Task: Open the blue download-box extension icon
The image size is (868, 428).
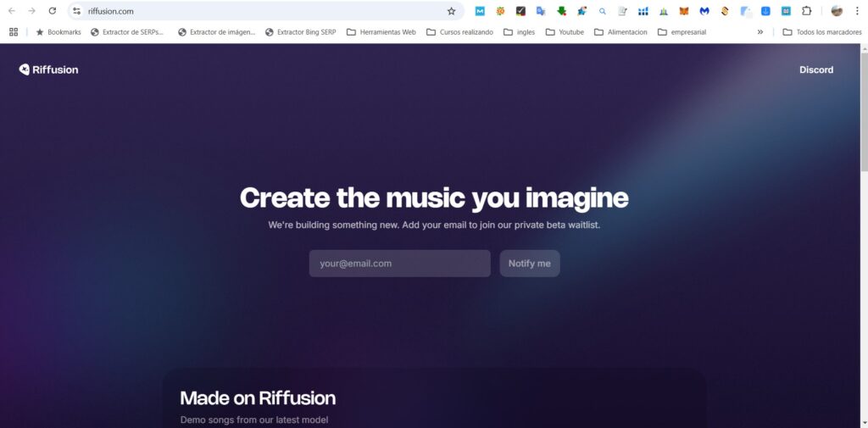Action: (x=765, y=11)
